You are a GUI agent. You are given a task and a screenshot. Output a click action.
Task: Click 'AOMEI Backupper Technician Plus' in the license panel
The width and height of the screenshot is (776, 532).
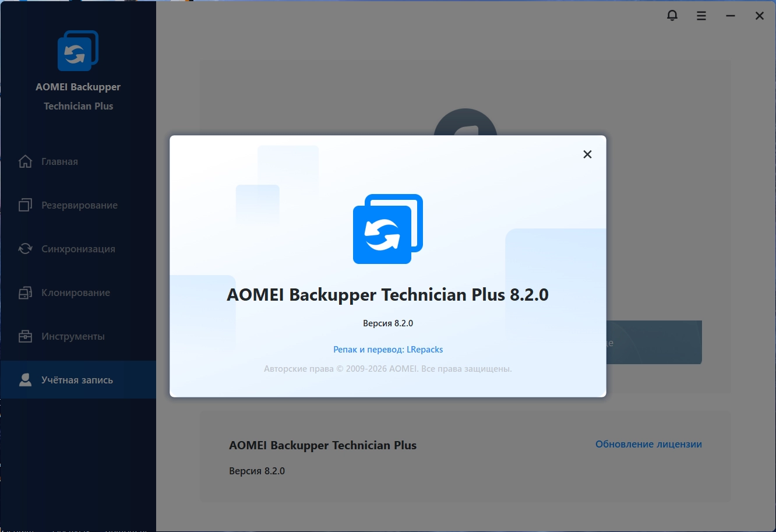tap(323, 446)
